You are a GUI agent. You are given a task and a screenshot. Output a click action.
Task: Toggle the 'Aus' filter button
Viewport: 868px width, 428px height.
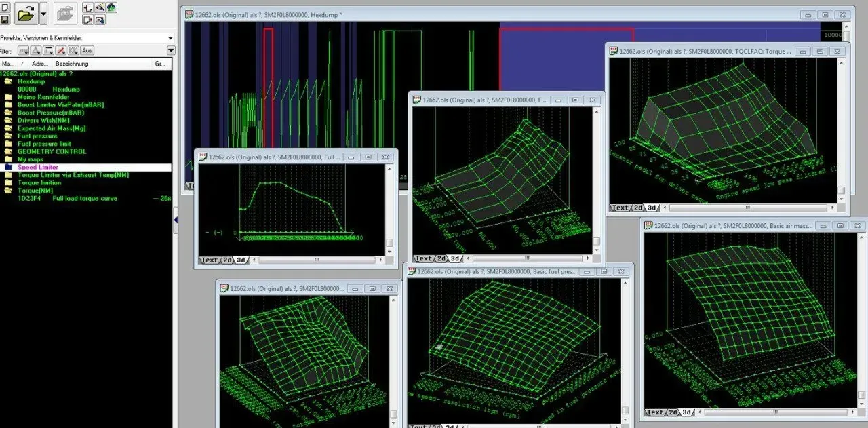coord(87,50)
